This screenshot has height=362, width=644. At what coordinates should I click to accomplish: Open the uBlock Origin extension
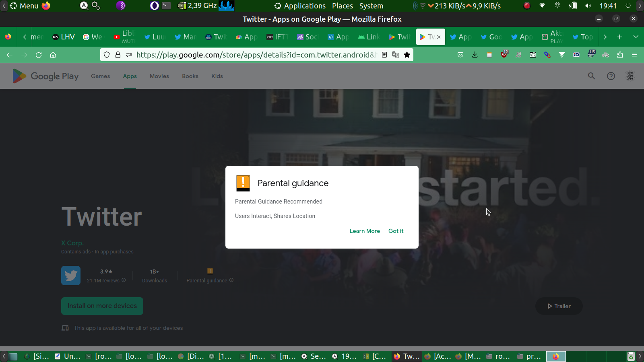tap(504, 54)
